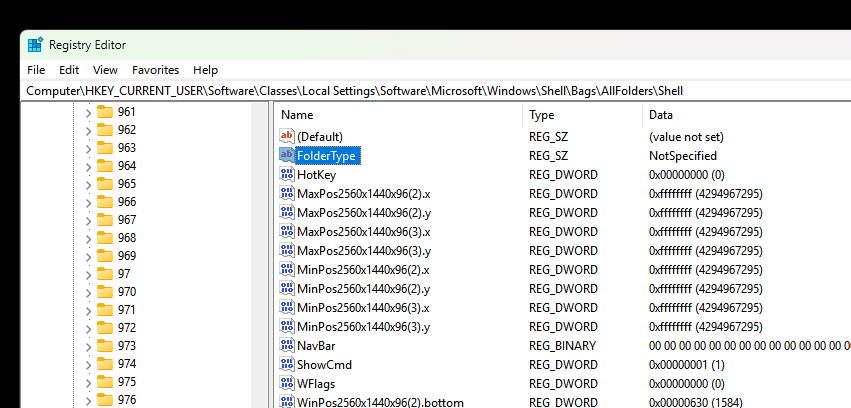Expand the 962 registry key
This screenshot has height=408, width=851.
(x=88, y=130)
